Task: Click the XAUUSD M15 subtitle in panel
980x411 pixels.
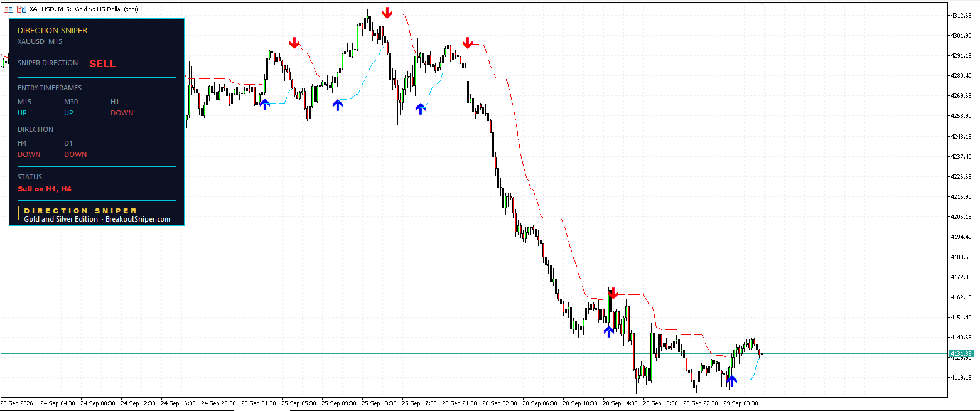Action: coord(40,41)
